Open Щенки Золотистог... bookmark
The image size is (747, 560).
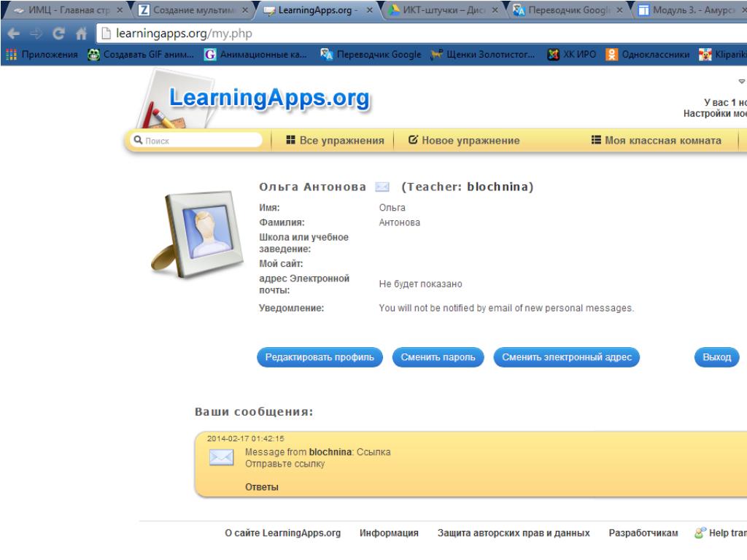pos(483,54)
